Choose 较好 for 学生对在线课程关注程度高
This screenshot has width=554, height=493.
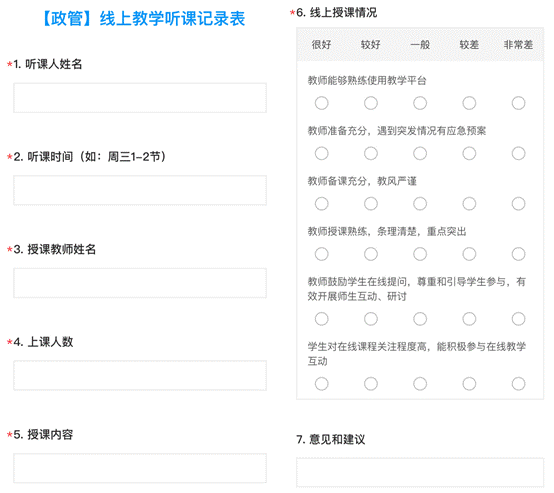(x=371, y=383)
